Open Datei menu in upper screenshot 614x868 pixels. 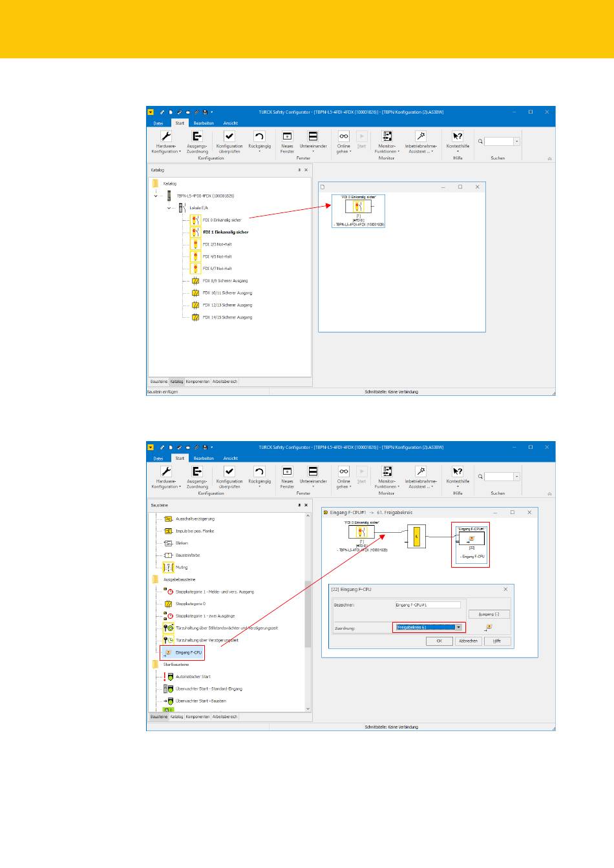(x=158, y=123)
